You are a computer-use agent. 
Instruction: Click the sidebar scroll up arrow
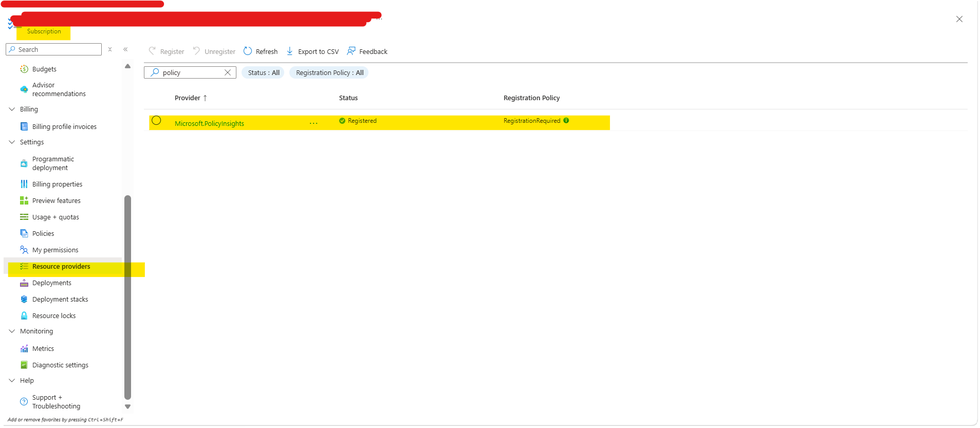127,66
